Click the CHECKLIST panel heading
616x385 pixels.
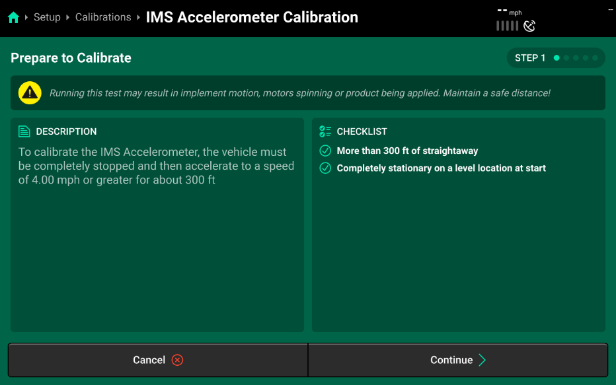click(362, 132)
